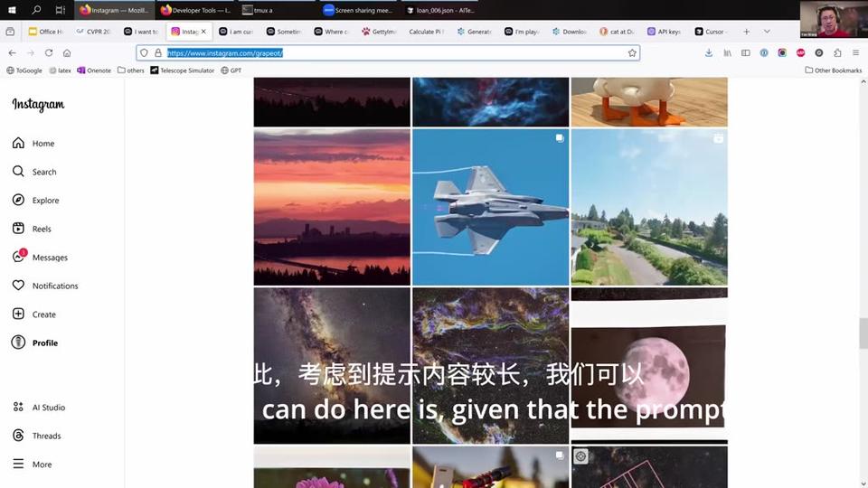Switch to the Gettyimages tab
The width and height of the screenshot is (868, 488).
pyautogui.click(x=379, y=32)
